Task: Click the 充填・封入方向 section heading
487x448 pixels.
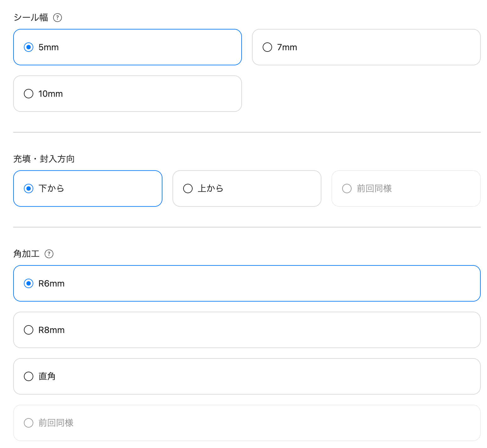Action: 44,159
